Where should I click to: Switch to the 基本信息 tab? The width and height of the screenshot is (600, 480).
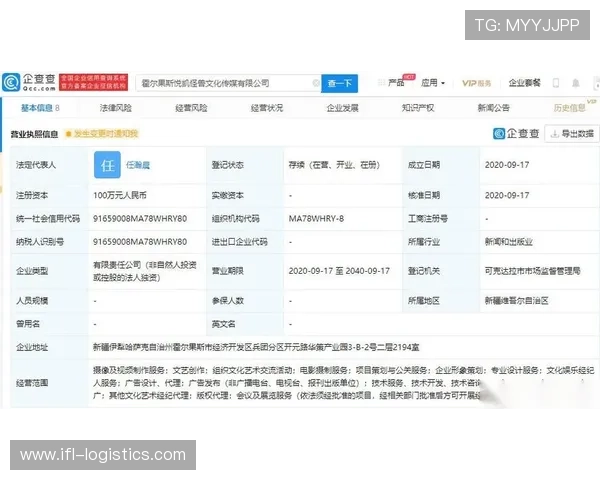click(40, 108)
